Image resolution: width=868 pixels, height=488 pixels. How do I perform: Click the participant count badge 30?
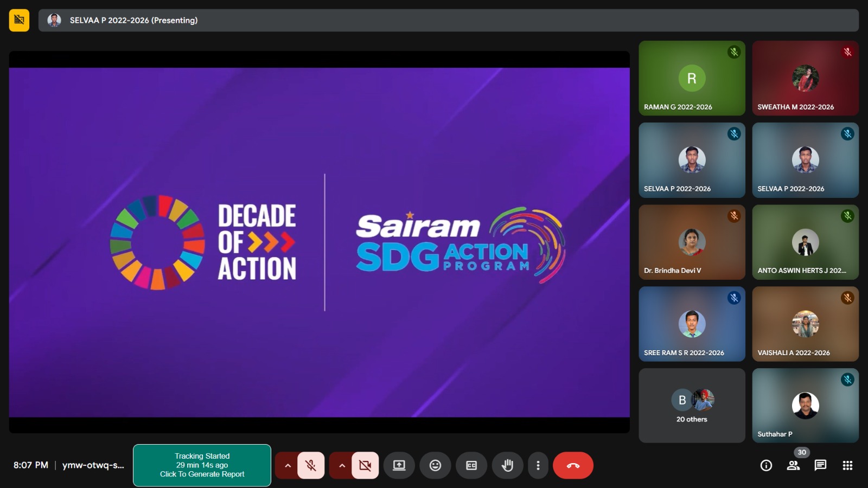point(802,452)
